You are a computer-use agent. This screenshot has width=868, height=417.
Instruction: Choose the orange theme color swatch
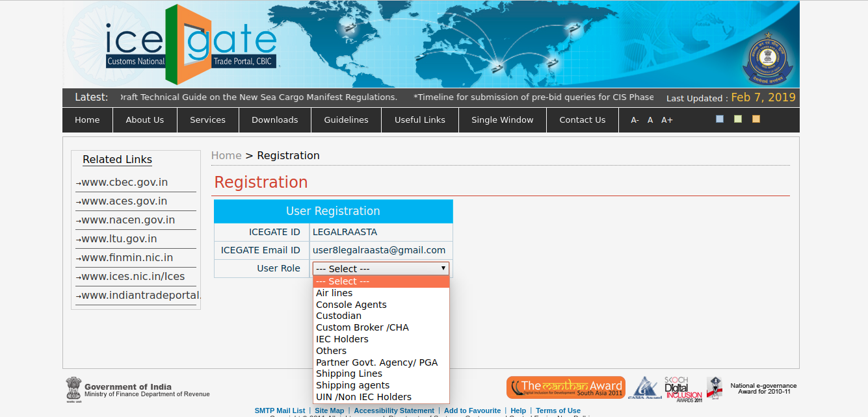click(756, 119)
